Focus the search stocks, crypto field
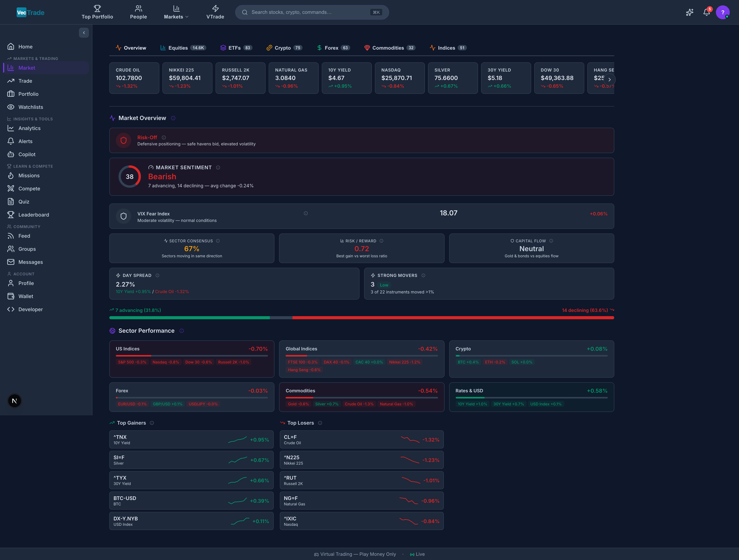 pos(312,12)
